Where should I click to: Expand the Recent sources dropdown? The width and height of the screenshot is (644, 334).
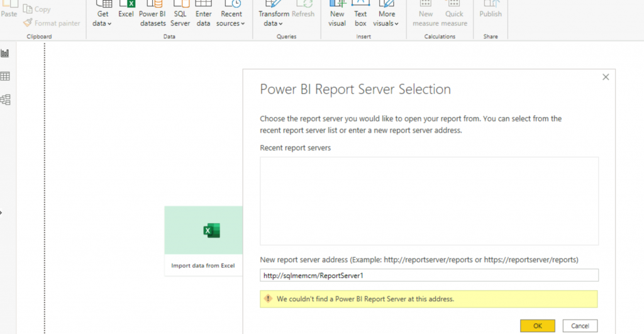coord(231,14)
